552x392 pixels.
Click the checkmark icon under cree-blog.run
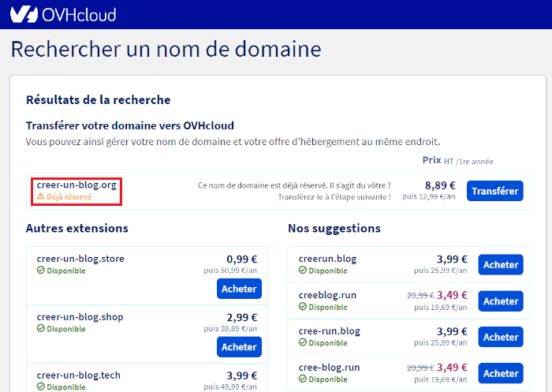pyautogui.click(x=303, y=379)
